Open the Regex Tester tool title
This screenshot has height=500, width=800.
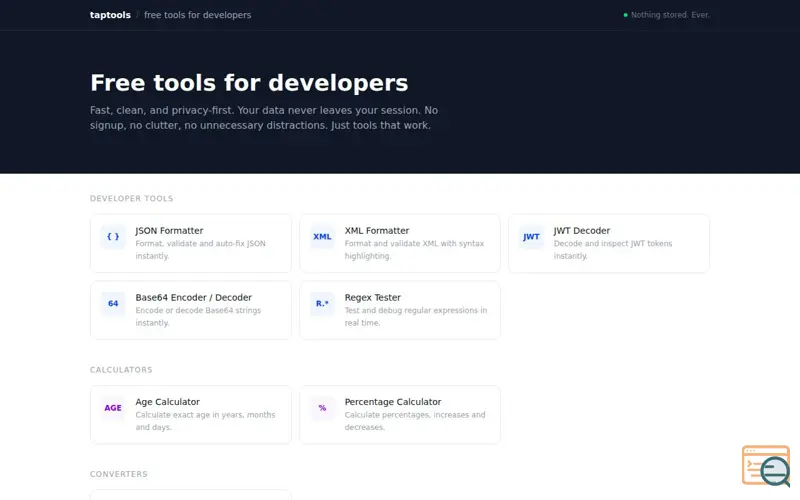click(372, 297)
